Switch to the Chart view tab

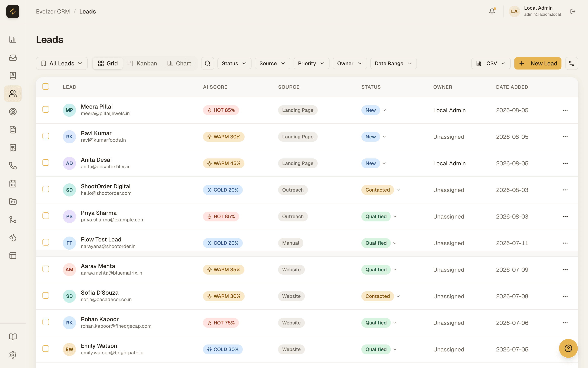pos(179,64)
